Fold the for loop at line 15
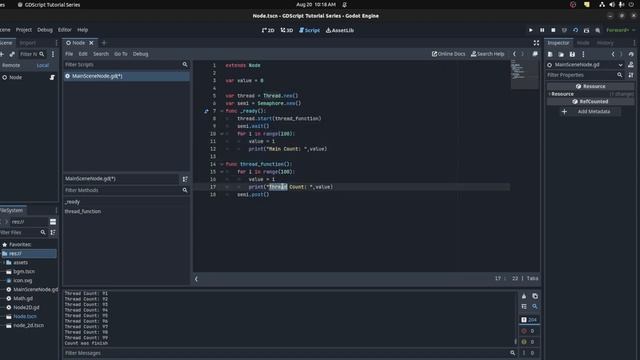 (x=222, y=172)
